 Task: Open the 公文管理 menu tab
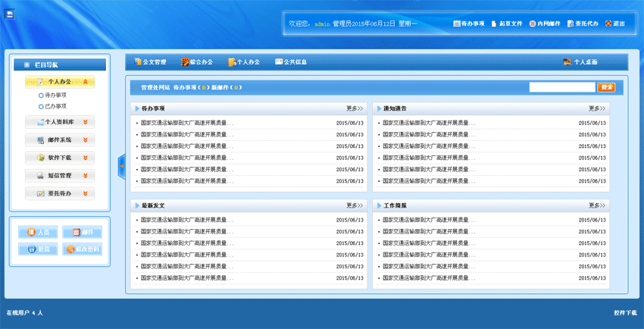pos(150,62)
